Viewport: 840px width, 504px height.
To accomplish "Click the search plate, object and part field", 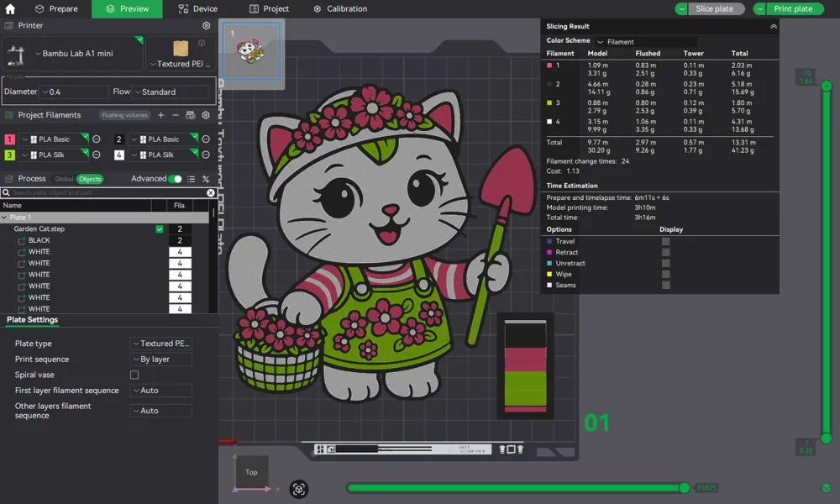I will [x=108, y=193].
